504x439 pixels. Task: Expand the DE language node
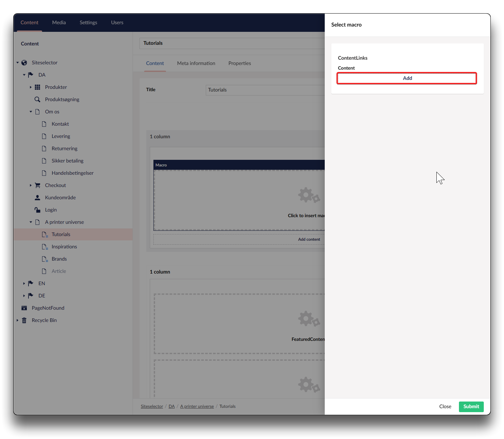tap(24, 296)
